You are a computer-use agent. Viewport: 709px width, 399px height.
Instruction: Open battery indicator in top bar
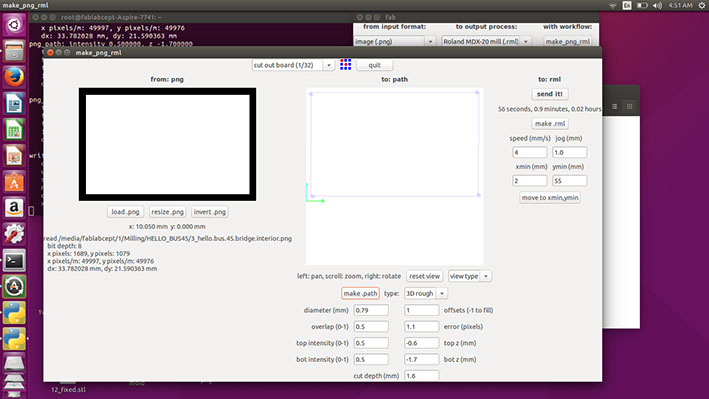(x=642, y=5)
